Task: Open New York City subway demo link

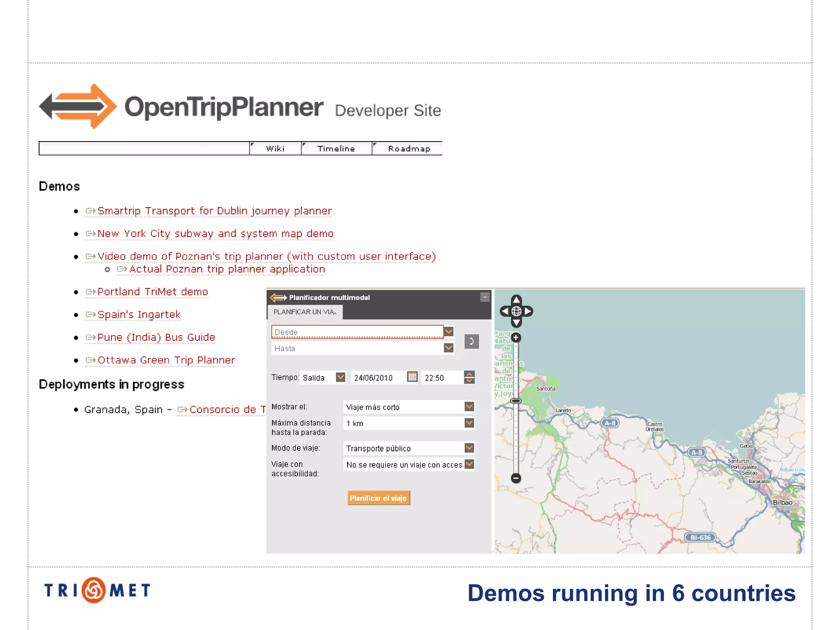Action: (215, 234)
